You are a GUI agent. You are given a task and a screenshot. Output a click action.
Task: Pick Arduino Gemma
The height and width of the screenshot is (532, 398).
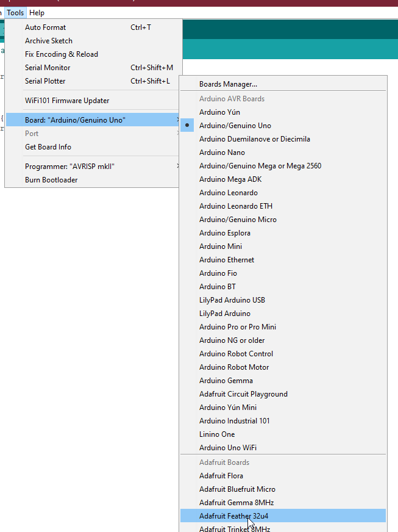[x=283, y=381]
